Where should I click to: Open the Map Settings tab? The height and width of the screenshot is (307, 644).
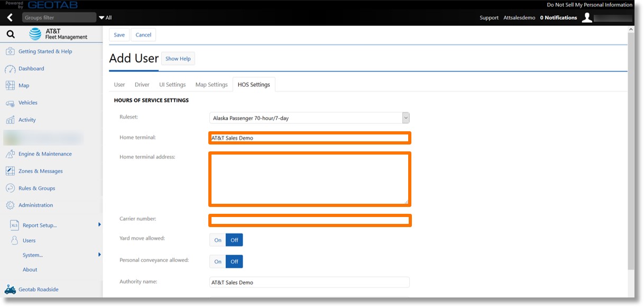211,85
